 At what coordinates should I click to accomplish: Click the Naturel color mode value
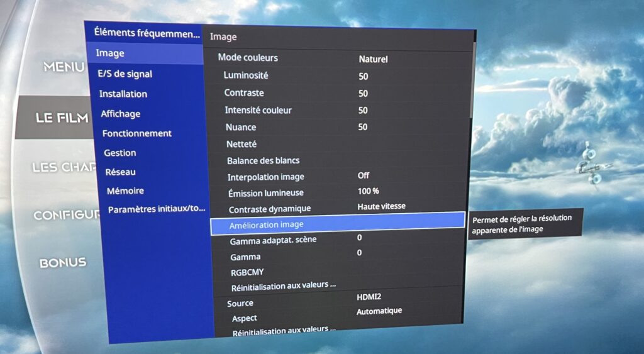tap(373, 59)
